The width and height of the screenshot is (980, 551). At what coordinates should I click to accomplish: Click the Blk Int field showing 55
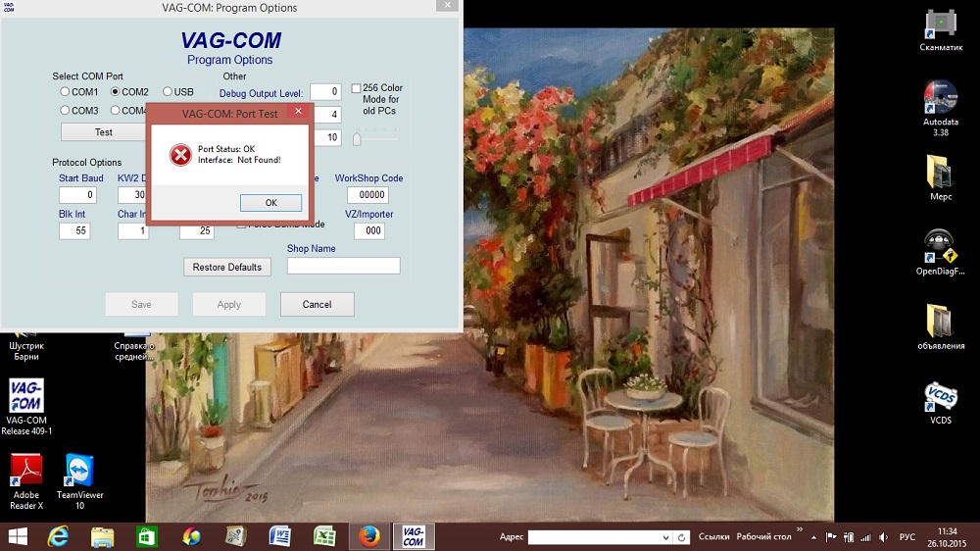coord(74,230)
